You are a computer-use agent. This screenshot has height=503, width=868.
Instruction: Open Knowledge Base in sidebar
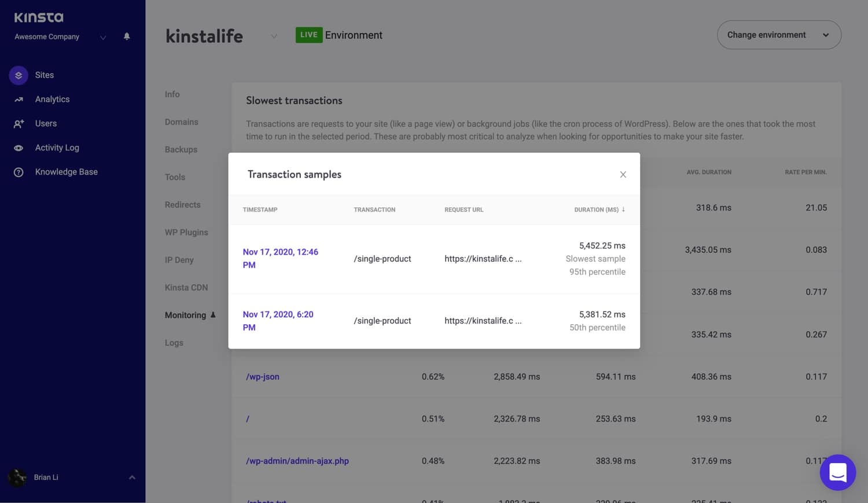[x=66, y=172]
